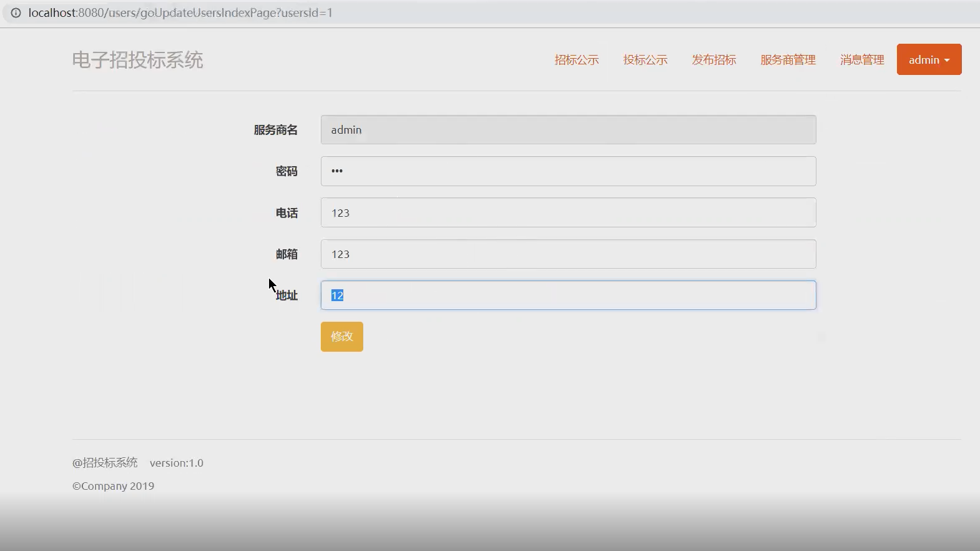Click the 服务商名 form label

click(x=276, y=130)
